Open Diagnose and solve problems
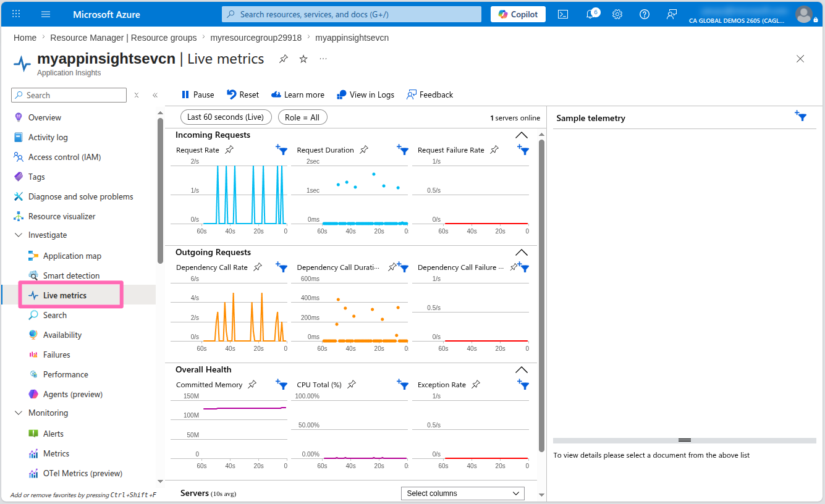 (x=80, y=196)
